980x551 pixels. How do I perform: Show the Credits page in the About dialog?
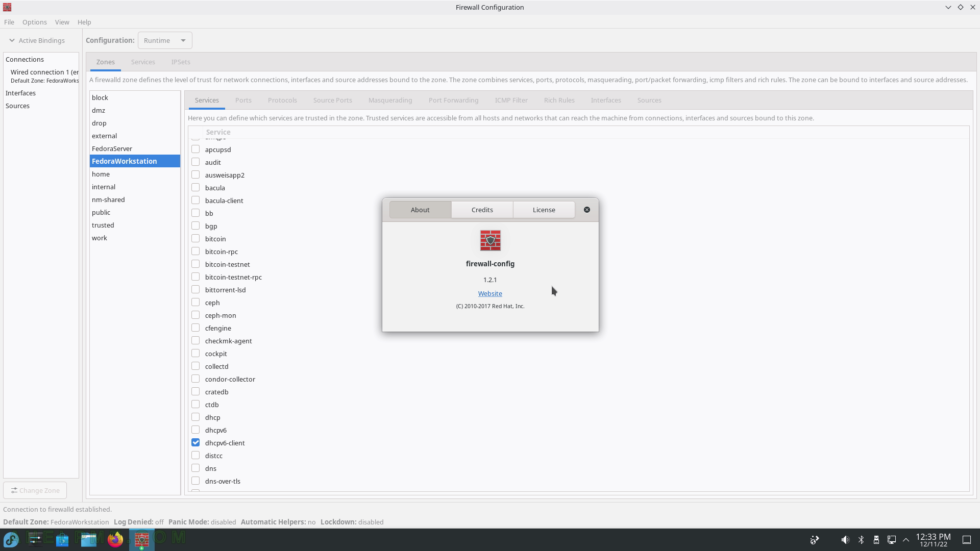pos(482,210)
